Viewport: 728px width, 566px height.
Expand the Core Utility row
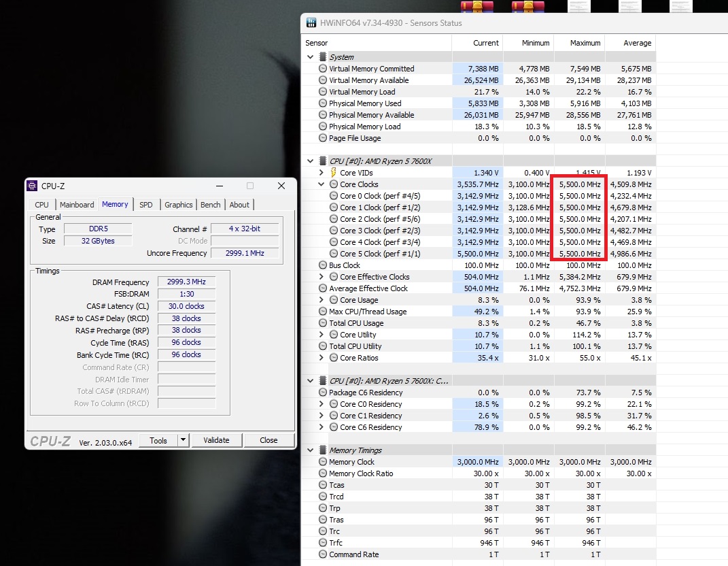pos(321,334)
